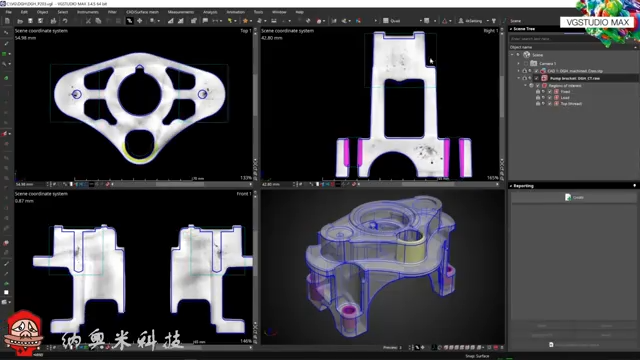The image size is (640, 360).
Task: Click the filter funnel icon in toolbar
Action: point(494,21)
